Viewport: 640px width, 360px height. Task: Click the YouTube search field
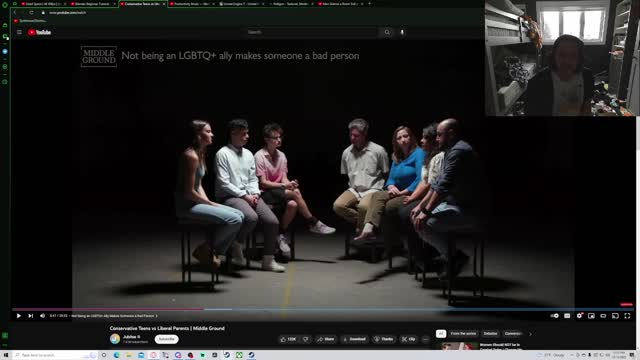[x=312, y=32]
